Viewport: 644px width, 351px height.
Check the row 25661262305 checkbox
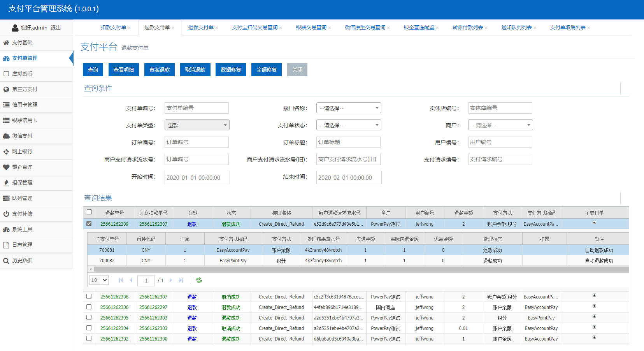[89, 318]
